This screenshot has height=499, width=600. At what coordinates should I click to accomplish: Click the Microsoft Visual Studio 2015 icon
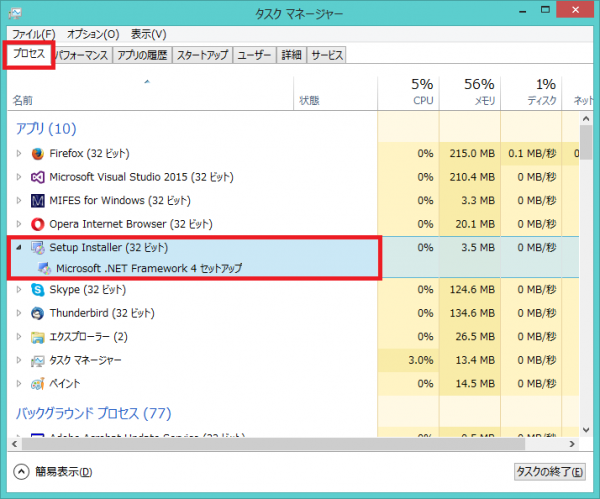pyautogui.click(x=38, y=177)
